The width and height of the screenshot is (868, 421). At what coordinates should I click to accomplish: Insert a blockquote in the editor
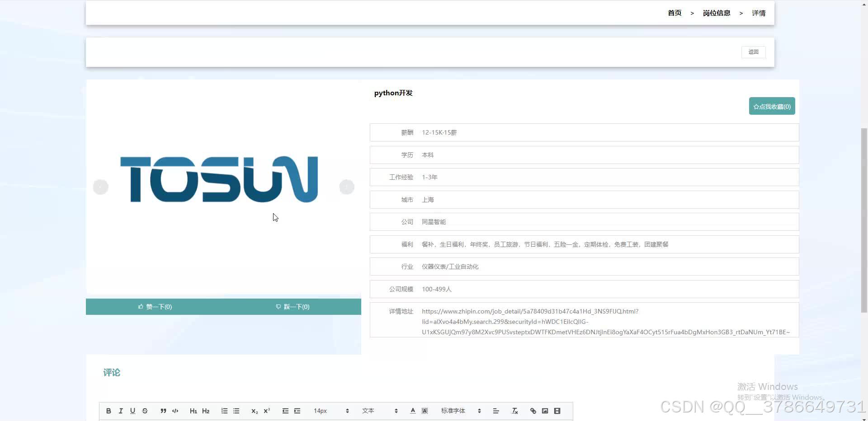pyautogui.click(x=163, y=411)
